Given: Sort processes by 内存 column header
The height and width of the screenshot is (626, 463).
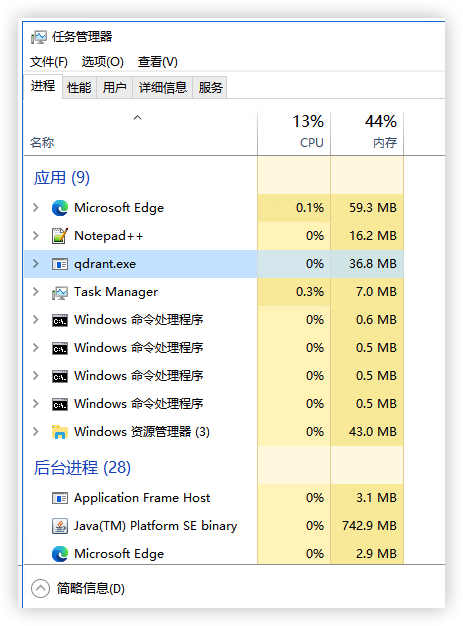Looking at the screenshot, I should (367, 132).
